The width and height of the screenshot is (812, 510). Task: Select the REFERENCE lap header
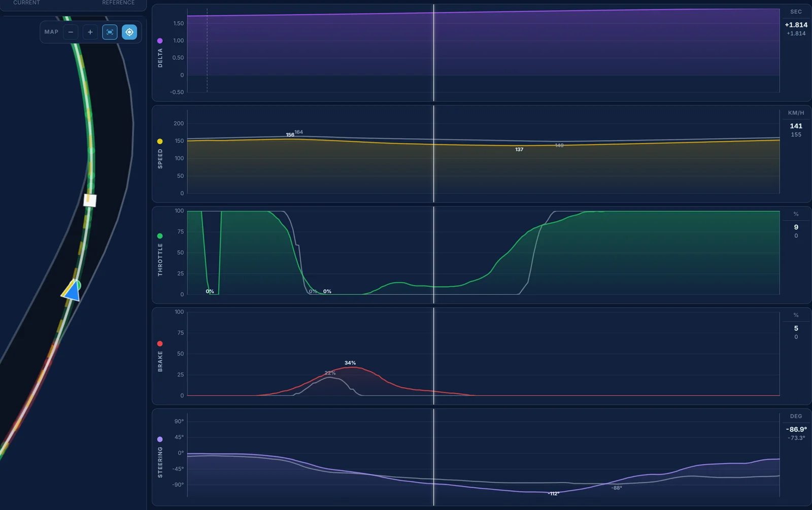pyautogui.click(x=118, y=3)
